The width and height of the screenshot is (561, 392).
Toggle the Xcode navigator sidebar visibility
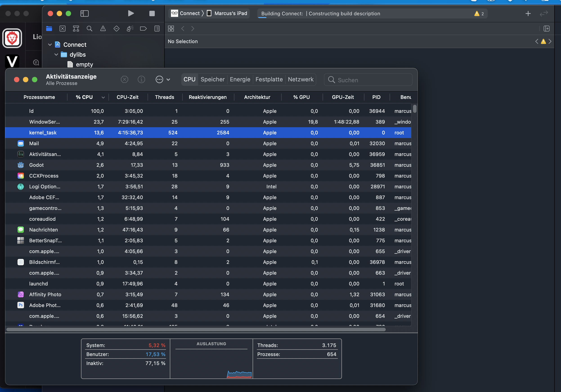coord(84,14)
